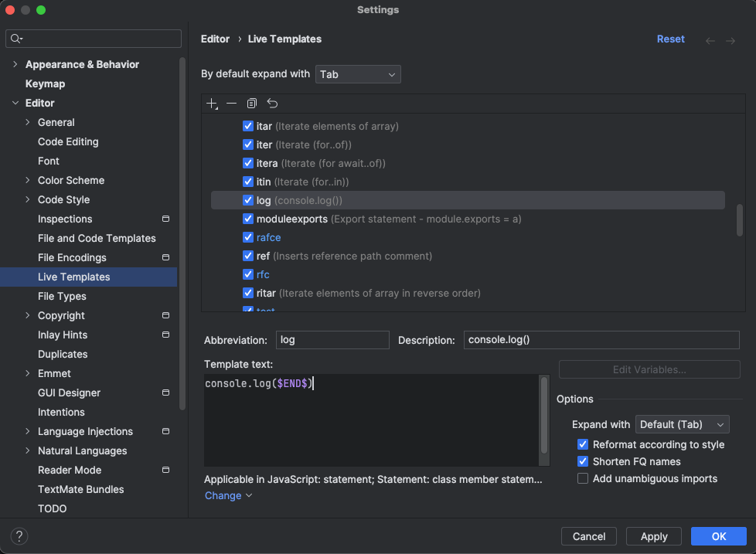Click the Apply button
Screen dimensions: 756x554
click(x=654, y=536)
